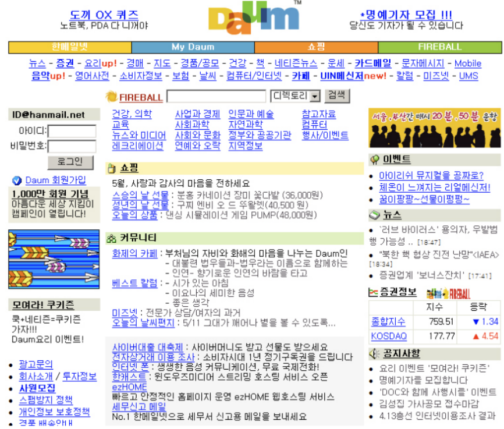Open the orange 쇼핑 tab

pos(316,47)
